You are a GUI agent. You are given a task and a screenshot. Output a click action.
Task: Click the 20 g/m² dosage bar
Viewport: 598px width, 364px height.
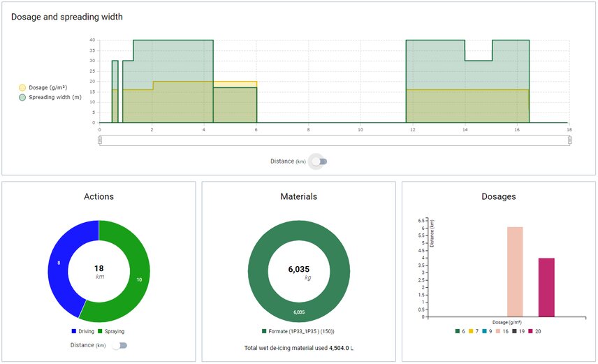point(546,287)
